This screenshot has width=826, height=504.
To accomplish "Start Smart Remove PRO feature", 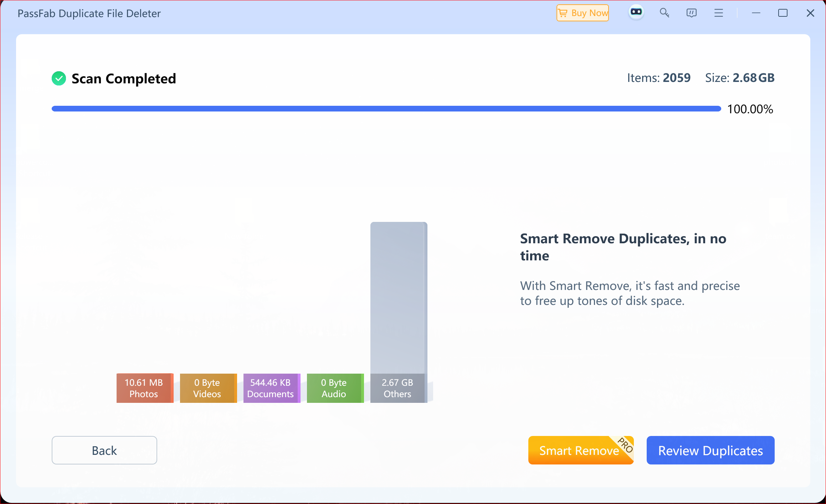I will pos(581,450).
